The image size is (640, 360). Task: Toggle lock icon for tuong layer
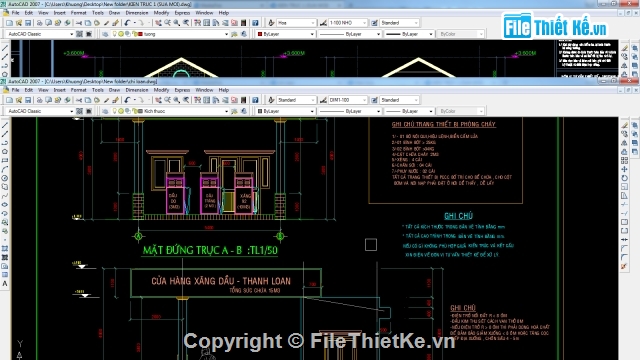[x=134, y=34]
